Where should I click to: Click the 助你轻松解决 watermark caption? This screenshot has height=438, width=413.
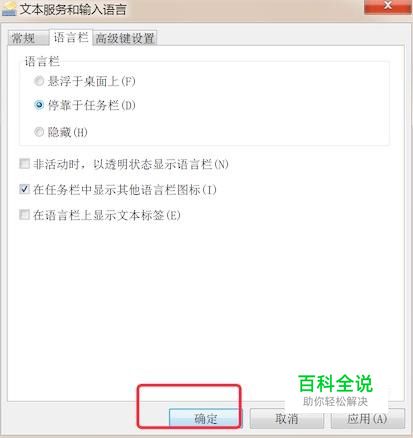[x=335, y=401]
